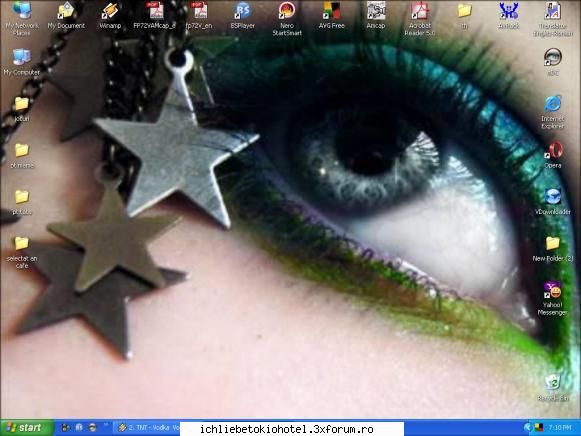
Task: Open the 'pt mene' folder
Action: 21,156
